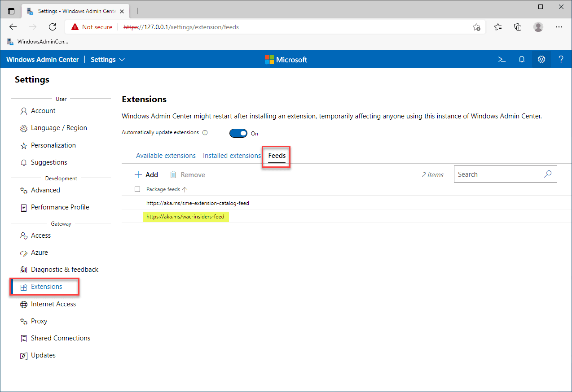Viewport: 572px width, 392px height.
Task: Open the PowerShell console icon in header
Action: [x=502, y=59]
